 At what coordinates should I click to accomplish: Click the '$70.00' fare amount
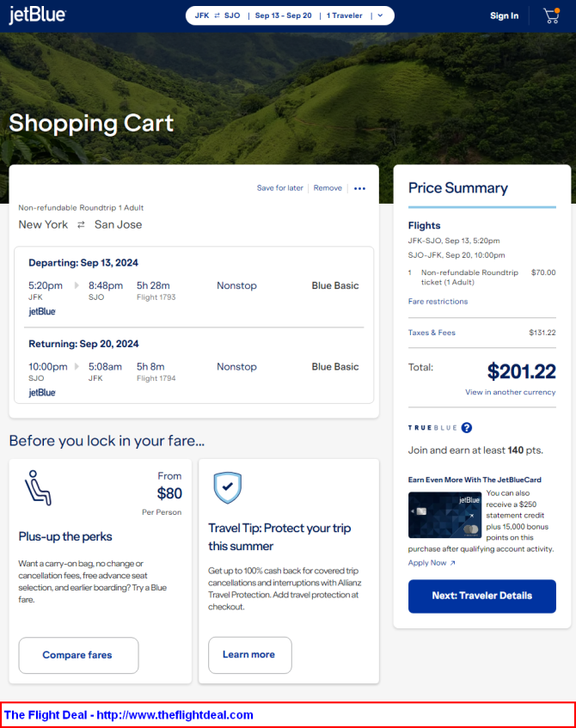543,272
